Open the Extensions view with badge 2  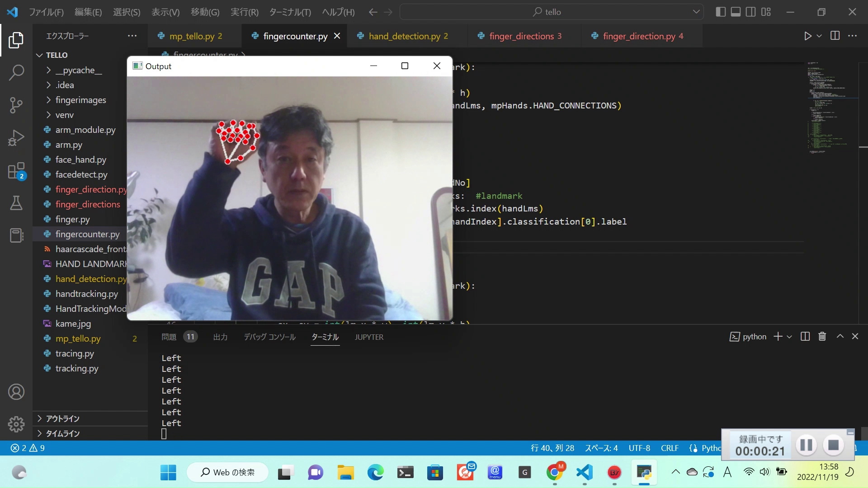pos(16,171)
